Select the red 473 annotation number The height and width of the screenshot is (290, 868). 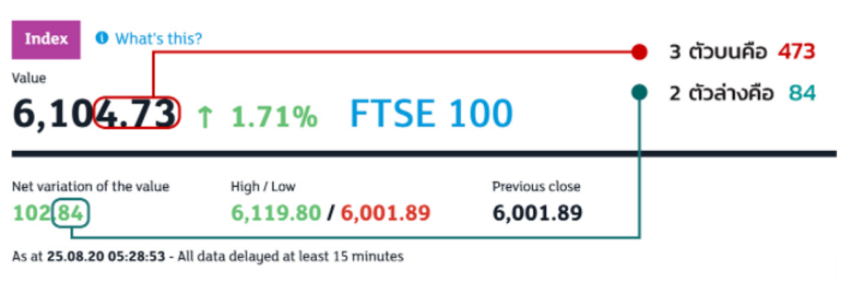tap(797, 52)
